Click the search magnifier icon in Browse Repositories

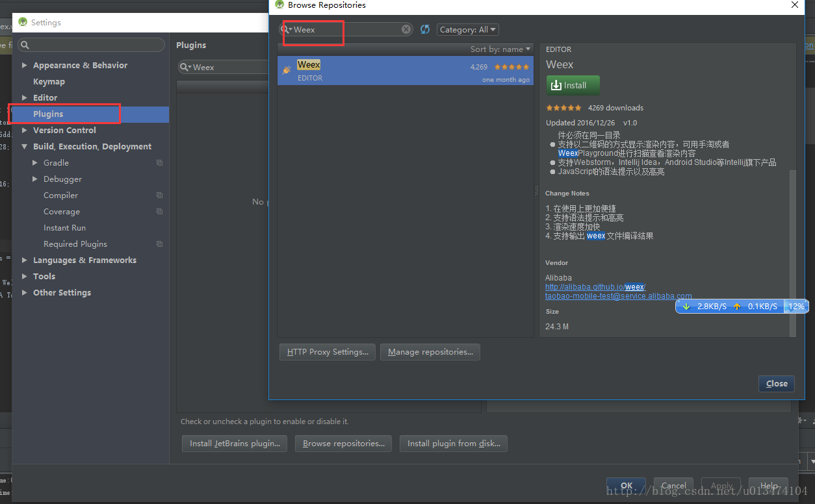tap(285, 29)
